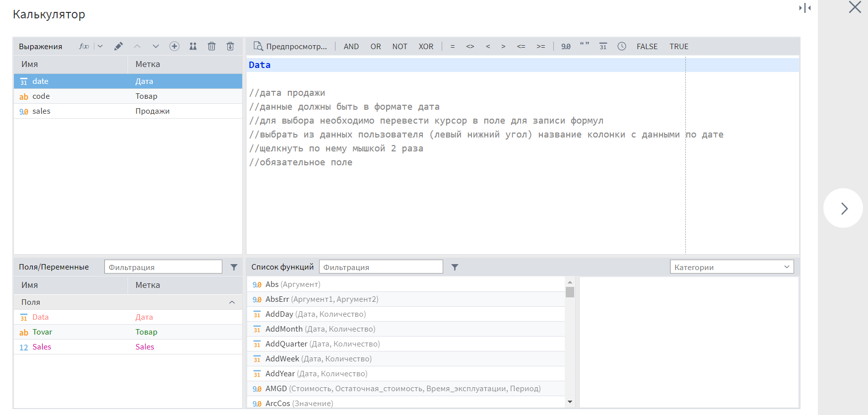This screenshot has height=415, width=868.
Task: Insert the less-than operator
Action: [488, 46]
